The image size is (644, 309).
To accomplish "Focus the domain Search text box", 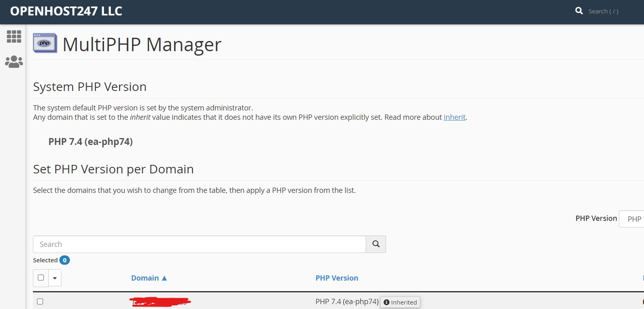I will pyautogui.click(x=199, y=244).
